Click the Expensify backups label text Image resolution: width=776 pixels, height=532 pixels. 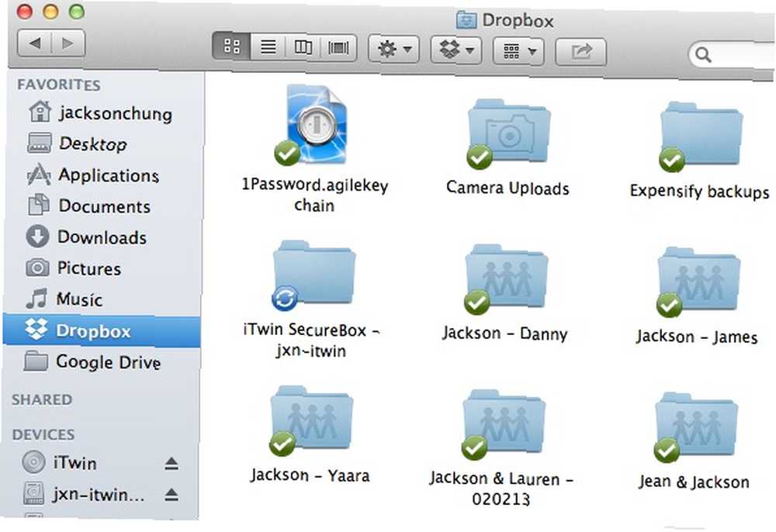[x=699, y=191]
